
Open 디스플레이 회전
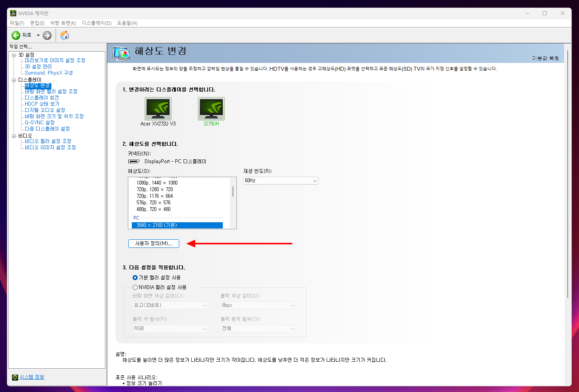[x=42, y=98]
